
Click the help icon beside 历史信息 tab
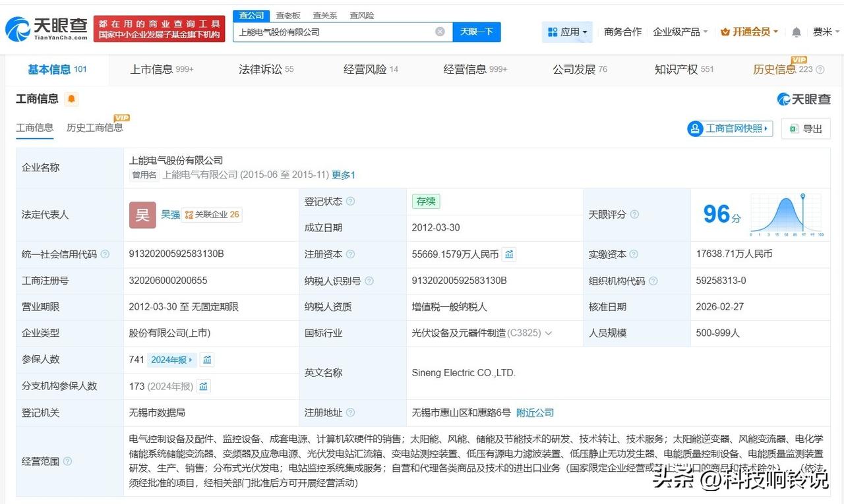[820, 70]
